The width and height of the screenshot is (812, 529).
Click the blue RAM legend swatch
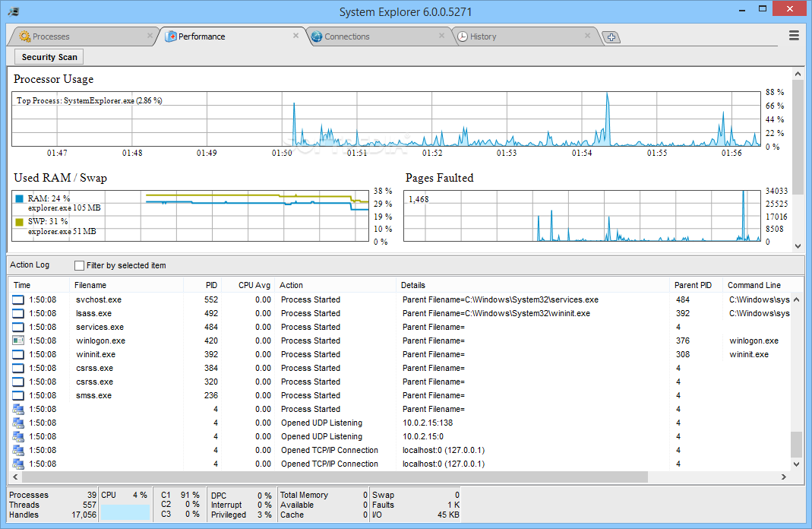pos(20,198)
